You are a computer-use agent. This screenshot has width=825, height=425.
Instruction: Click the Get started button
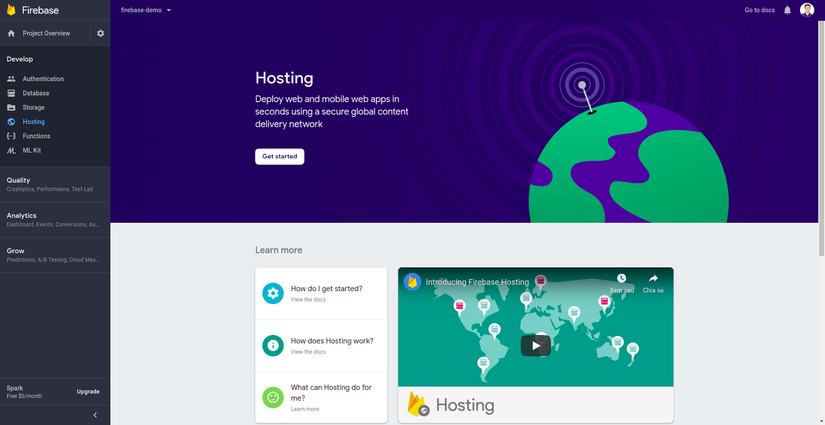click(279, 156)
